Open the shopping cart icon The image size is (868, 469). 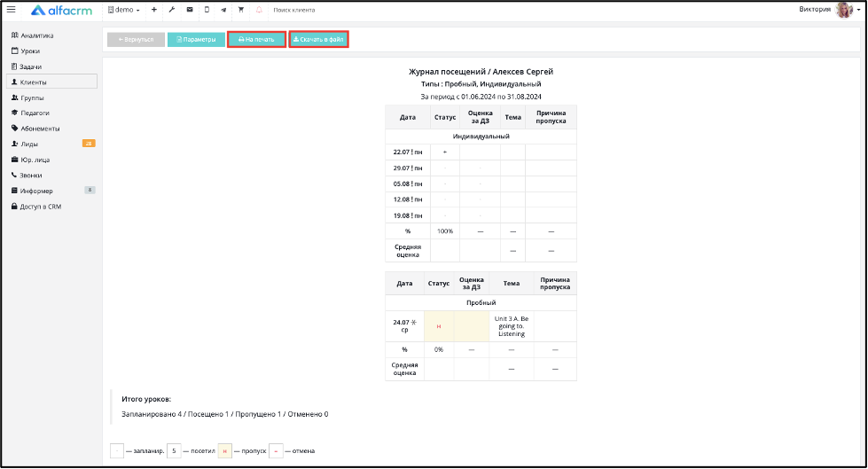tap(241, 10)
